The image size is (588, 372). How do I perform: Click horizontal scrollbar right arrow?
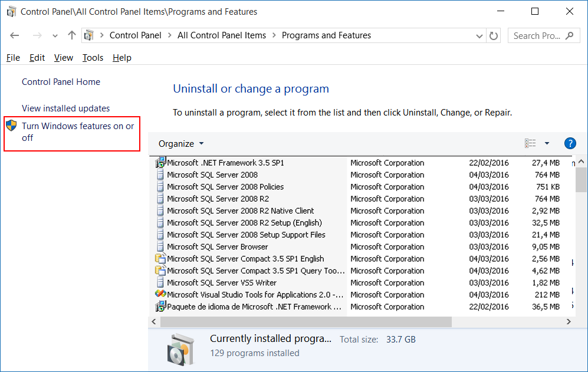569,321
